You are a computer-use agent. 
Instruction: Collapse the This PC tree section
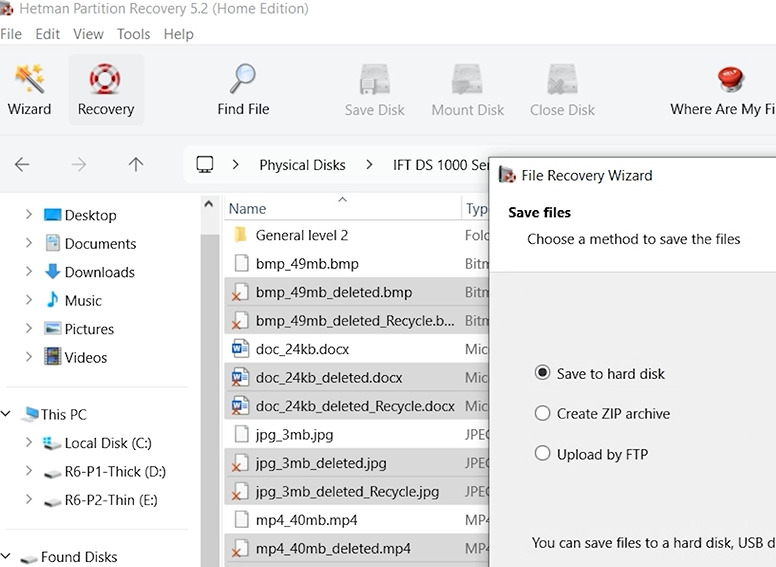[6, 413]
